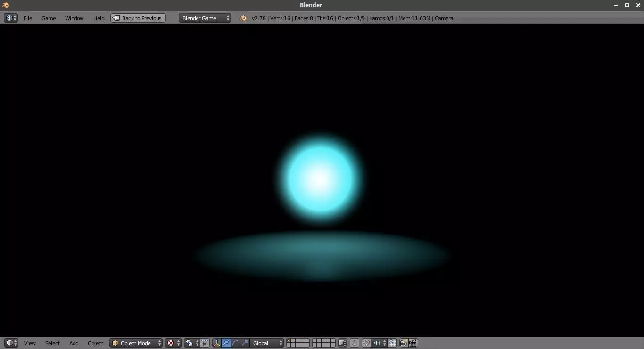Open the snap element type dropdown
The height and width of the screenshot is (349, 644).
(379, 343)
